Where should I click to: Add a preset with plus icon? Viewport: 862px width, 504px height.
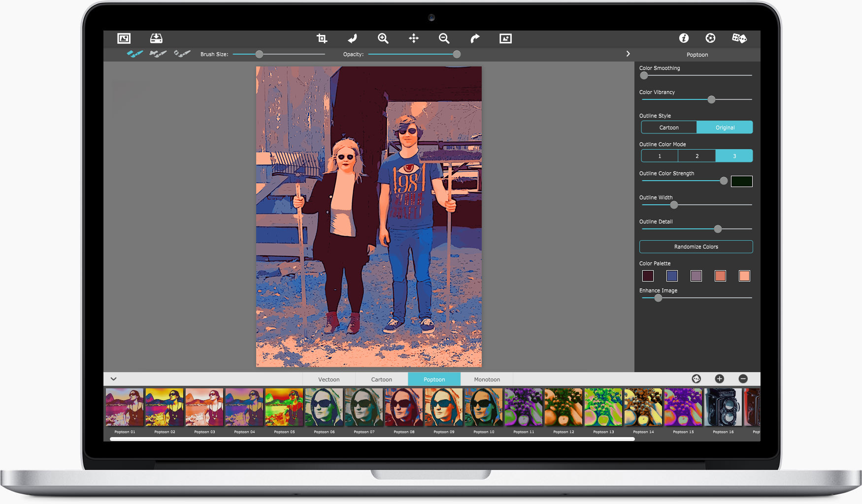[720, 378]
